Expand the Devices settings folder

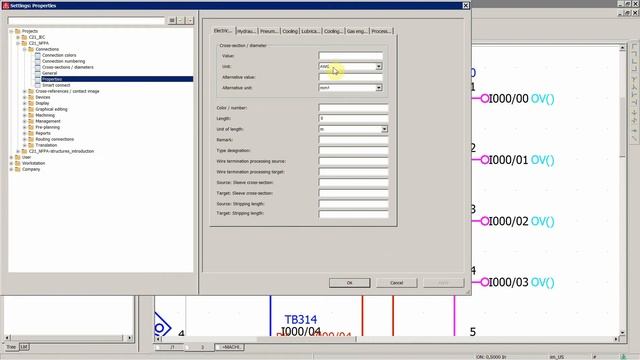click(24, 97)
